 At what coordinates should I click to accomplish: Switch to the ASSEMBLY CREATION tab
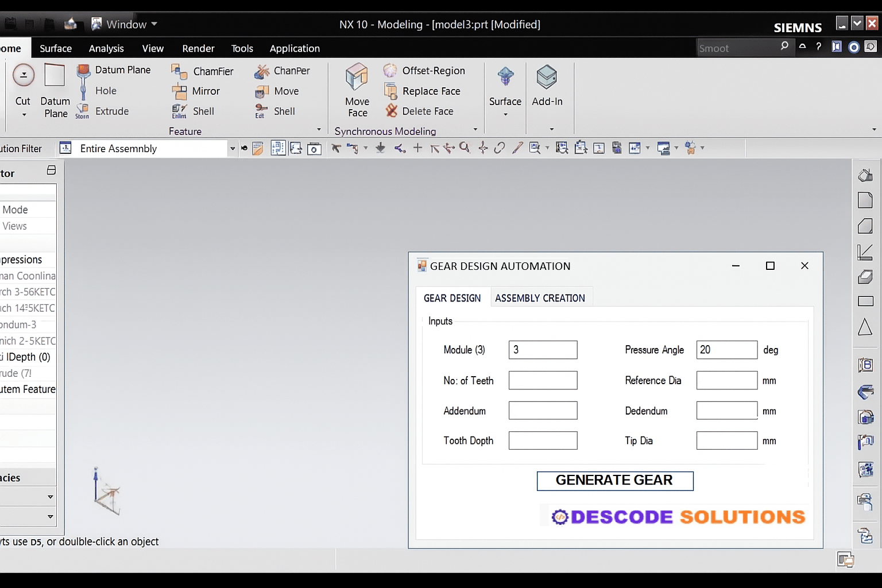tap(540, 297)
